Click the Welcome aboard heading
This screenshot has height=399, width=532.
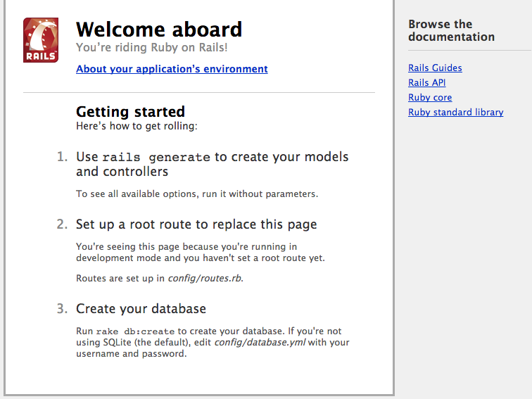tap(158, 30)
